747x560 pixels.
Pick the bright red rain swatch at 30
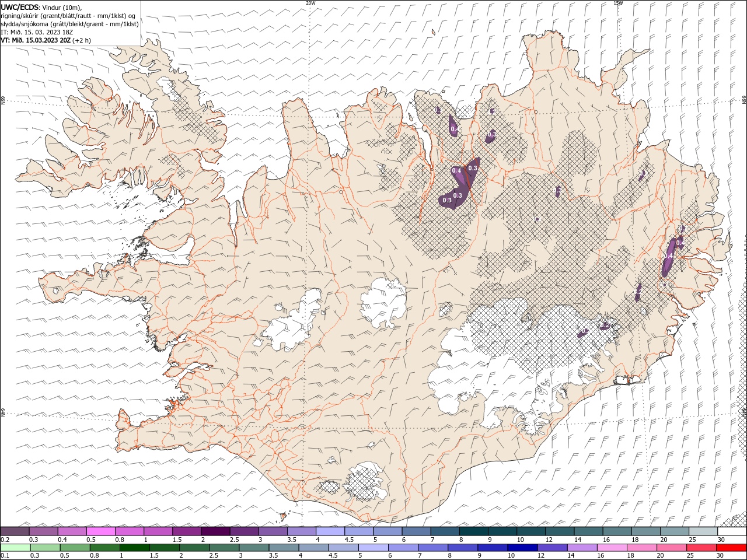[x=731, y=548]
